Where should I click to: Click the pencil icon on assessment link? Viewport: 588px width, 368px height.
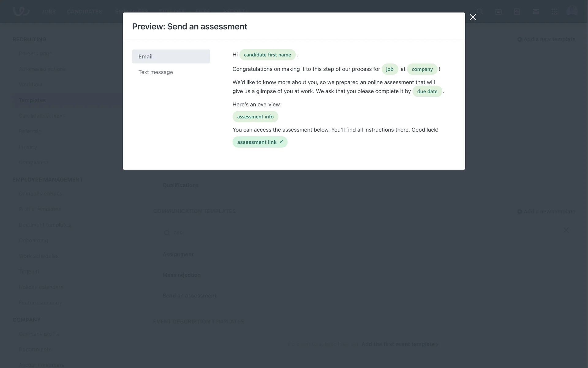pos(281,142)
